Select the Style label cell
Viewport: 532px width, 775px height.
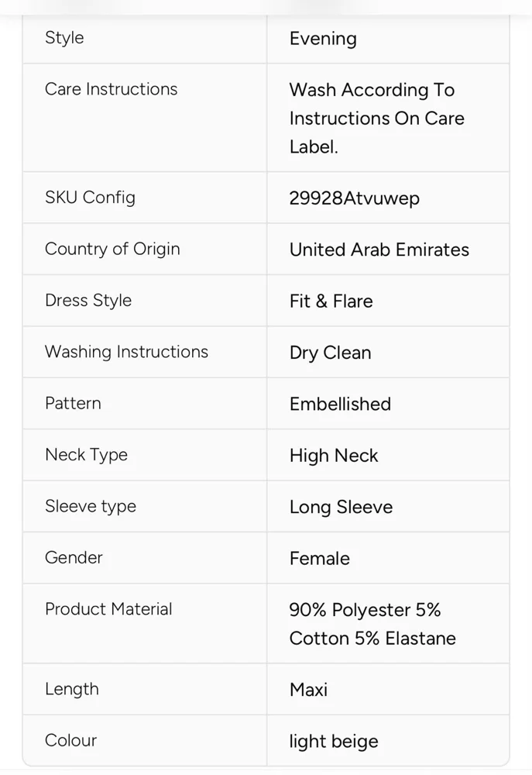tap(145, 38)
